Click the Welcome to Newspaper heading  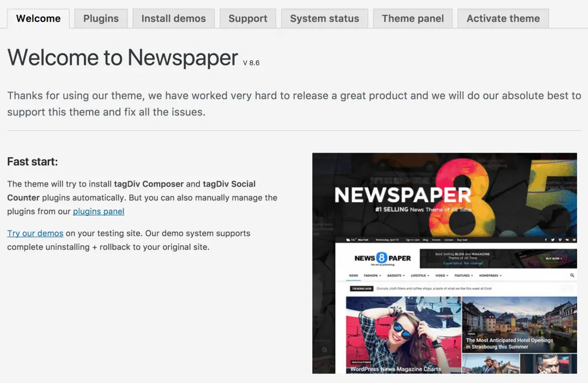[123, 57]
